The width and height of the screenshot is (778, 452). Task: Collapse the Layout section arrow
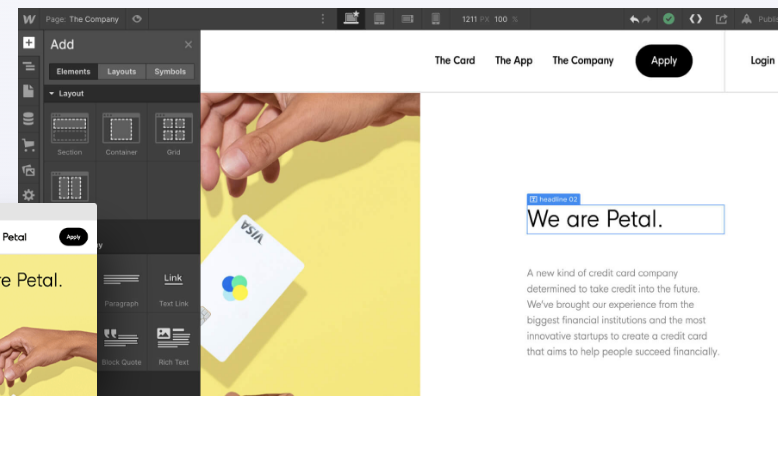(52, 93)
